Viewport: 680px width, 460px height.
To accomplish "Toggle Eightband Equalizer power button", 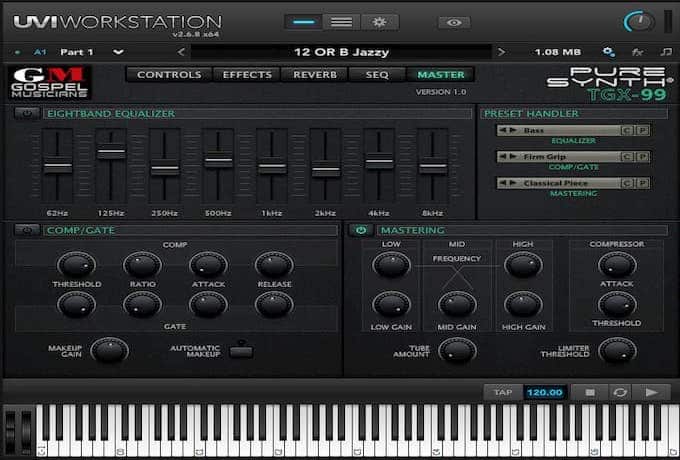I will pyautogui.click(x=27, y=114).
